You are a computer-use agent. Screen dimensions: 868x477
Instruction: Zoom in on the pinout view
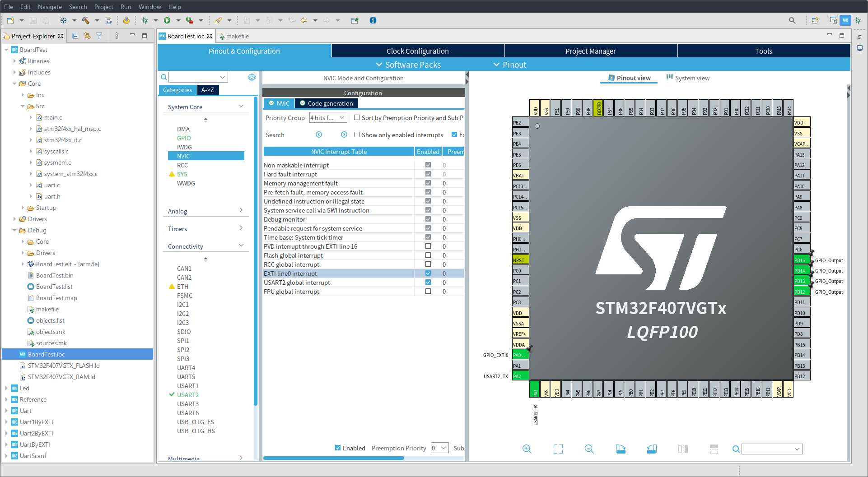pyautogui.click(x=527, y=449)
